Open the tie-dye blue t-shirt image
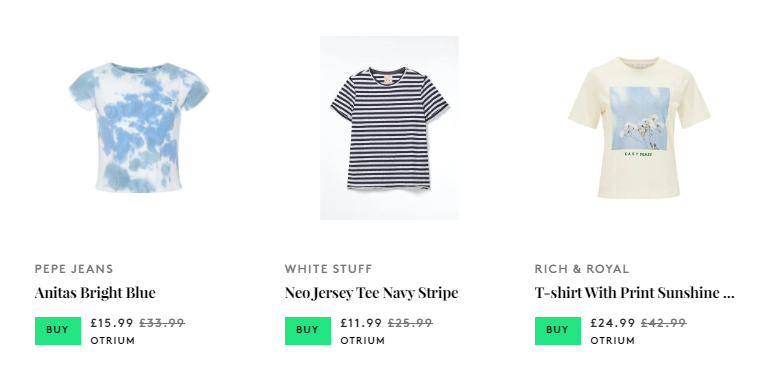The width and height of the screenshot is (765, 384). click(139, 127)
